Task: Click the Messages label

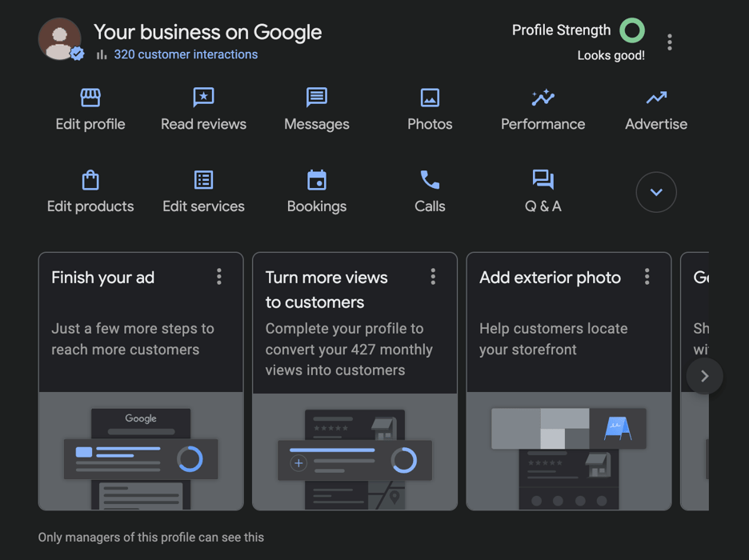Action: coord(317,124)
